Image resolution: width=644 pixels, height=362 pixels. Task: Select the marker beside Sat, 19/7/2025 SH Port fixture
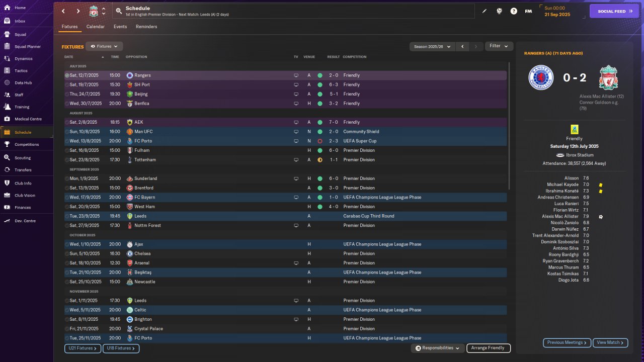pos(67,85)
